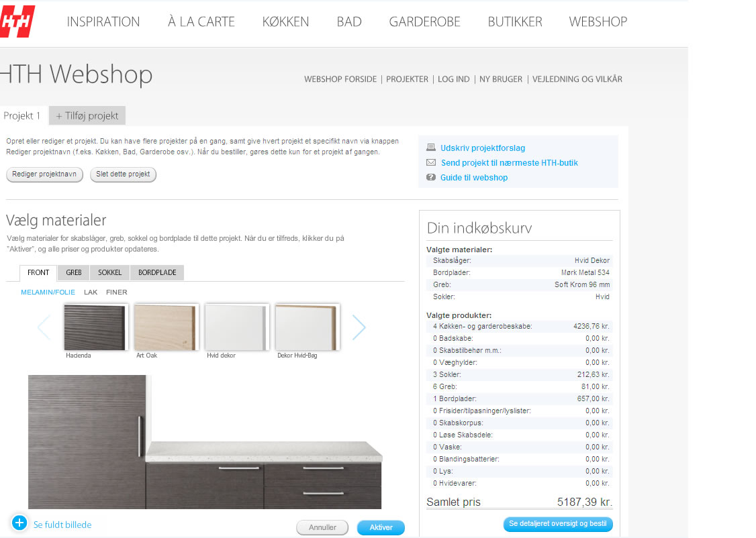Select the Hacienda front material swatch

coord(95,327)
